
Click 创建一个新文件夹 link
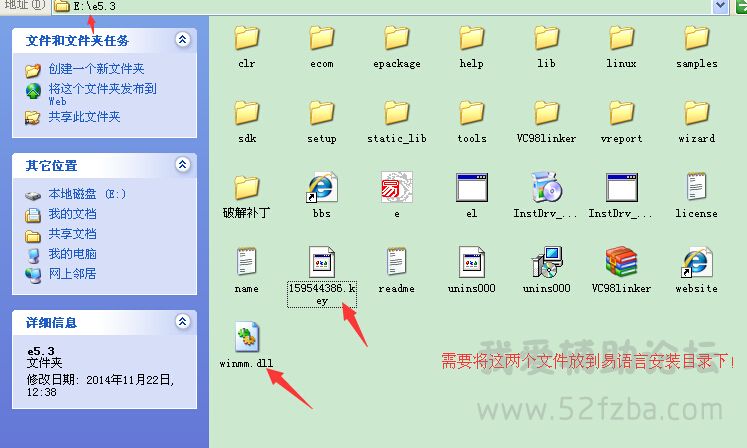[x=96, y=69]
